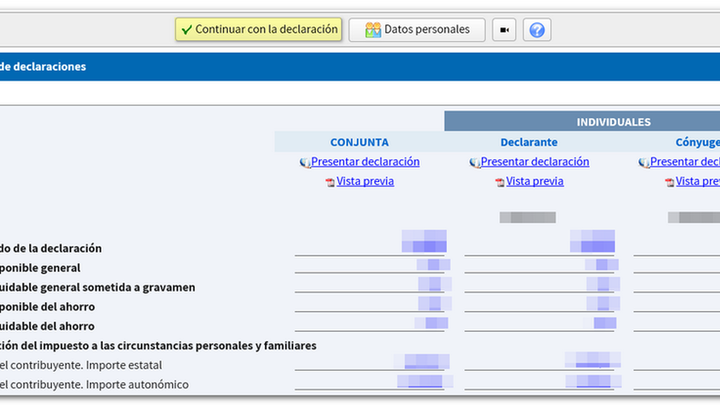
Task: Open Datos personales
Action: pyautogui.click(x=417, y=29)
